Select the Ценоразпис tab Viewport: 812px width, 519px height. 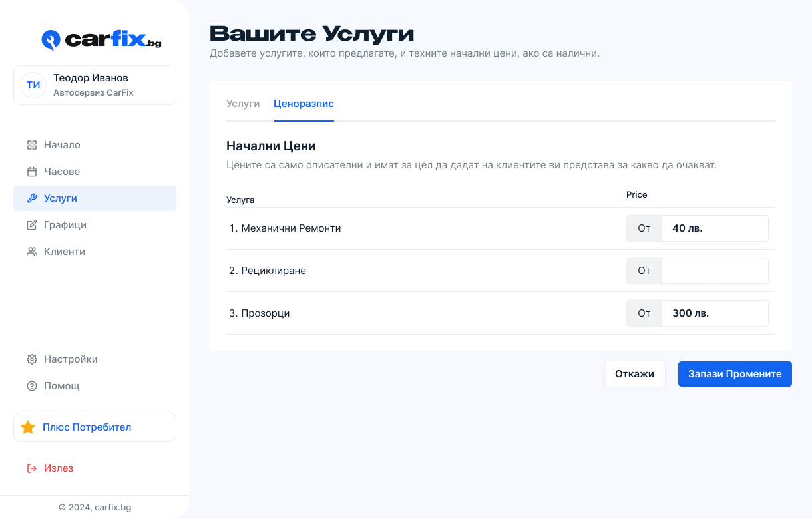(304, 104)
